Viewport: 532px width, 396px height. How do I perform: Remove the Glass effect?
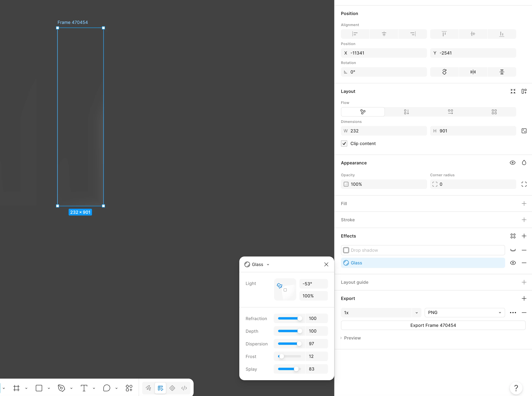click(x=524, y=263)
